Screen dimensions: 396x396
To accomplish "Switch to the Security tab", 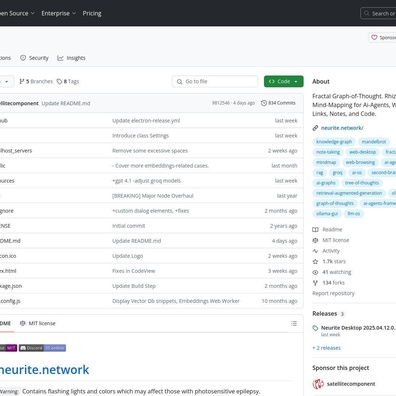I will point(34,58).
